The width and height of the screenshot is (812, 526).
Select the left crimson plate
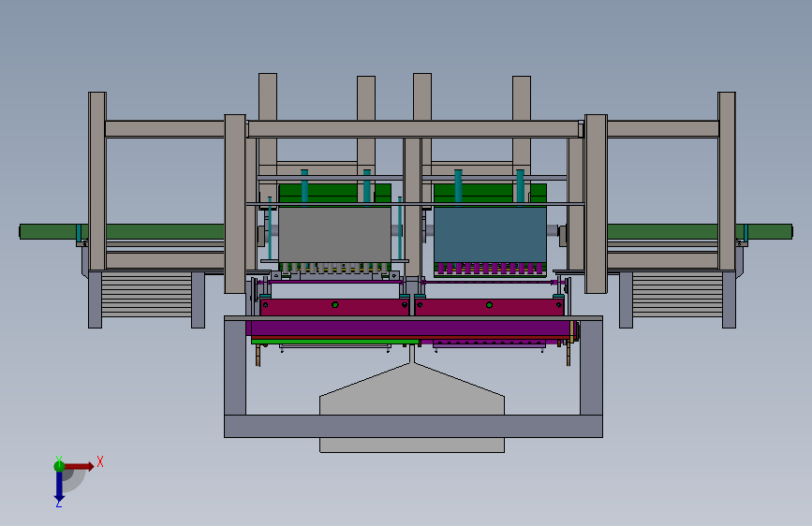pyautogui.click(x=334, y=306)
